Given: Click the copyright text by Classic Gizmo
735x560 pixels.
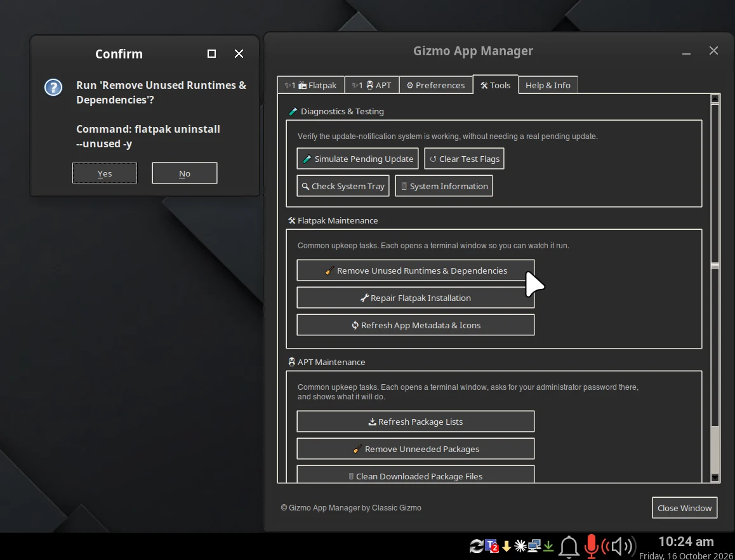Looking at the screenshot, I should tap(351, 507).
